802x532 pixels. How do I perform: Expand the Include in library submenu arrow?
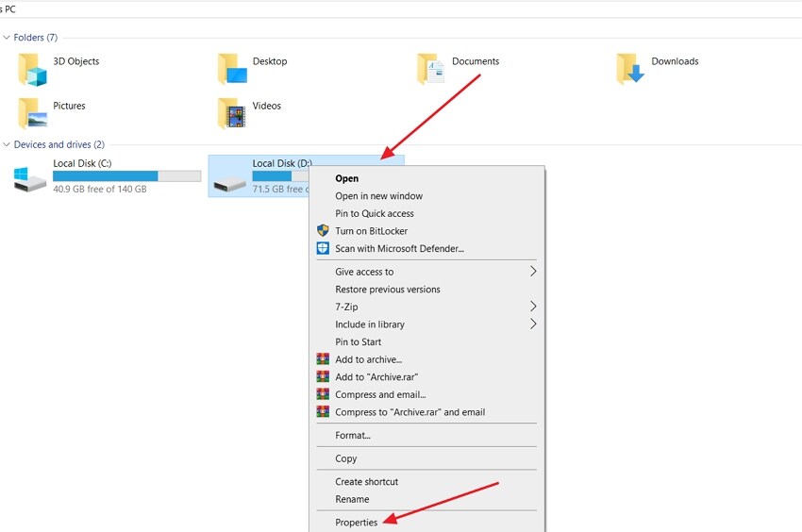[x=533, y=324]
